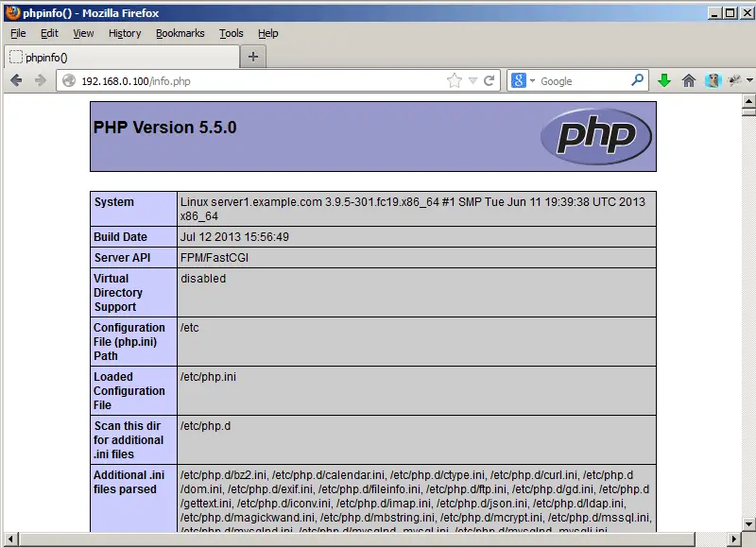Open the Edit menu
Viewport: 756px width, 548px height.
pos(49,33)
